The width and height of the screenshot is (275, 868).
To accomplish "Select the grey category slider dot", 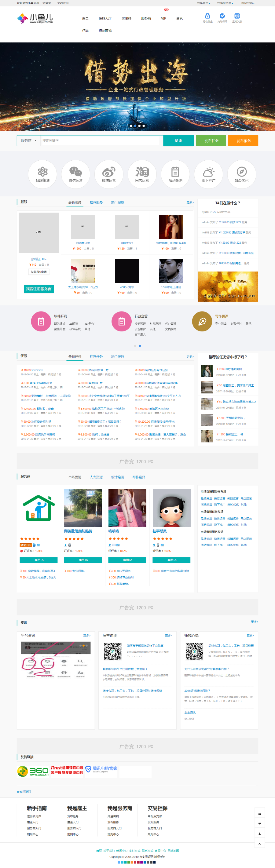I will pos(135,346).
